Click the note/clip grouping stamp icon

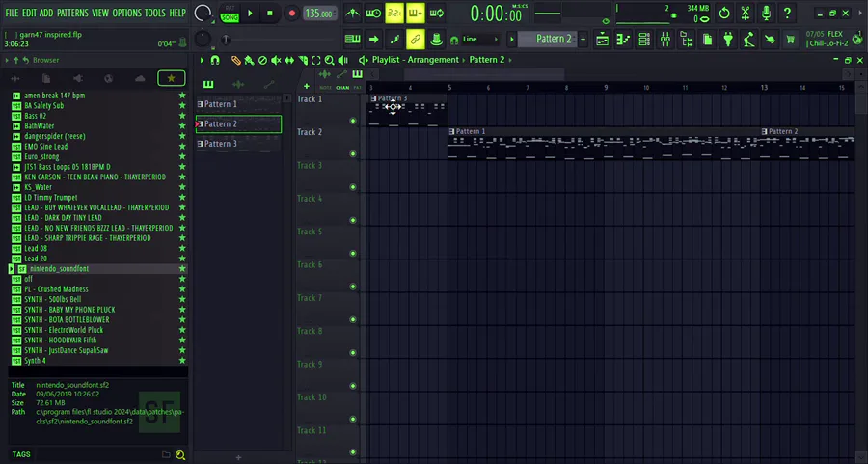click(436, 40)
